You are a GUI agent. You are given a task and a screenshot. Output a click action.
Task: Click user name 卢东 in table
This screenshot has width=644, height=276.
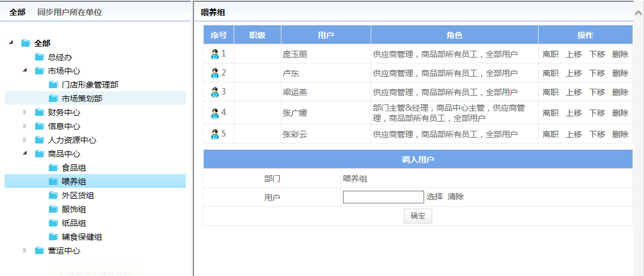[291, 73]
